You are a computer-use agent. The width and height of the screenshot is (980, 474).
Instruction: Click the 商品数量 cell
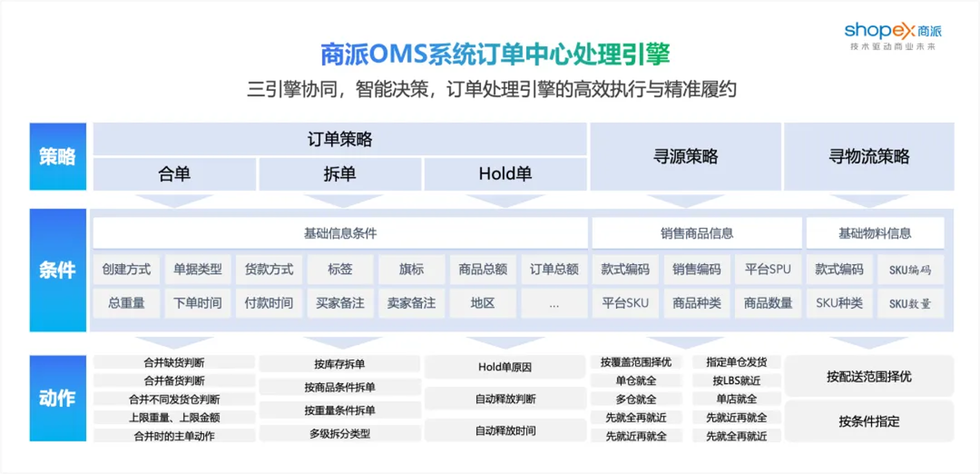(x=768, y=303)
